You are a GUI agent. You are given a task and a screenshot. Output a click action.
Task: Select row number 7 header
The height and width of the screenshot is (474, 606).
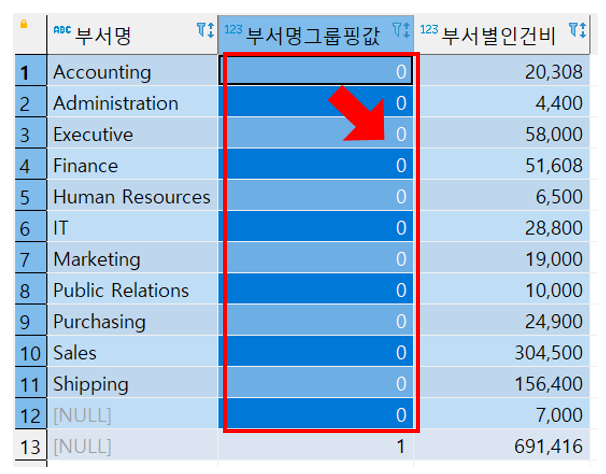(31, 258)
